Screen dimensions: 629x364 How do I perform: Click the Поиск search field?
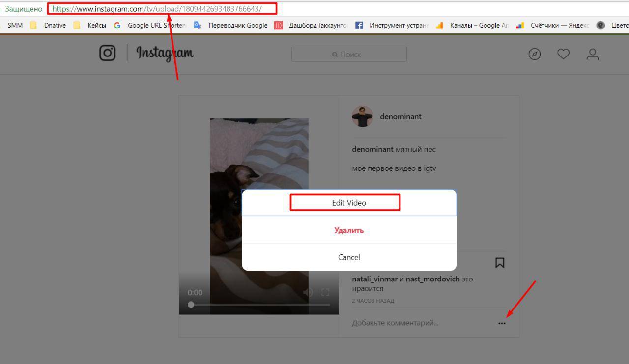tap(349, 55)
